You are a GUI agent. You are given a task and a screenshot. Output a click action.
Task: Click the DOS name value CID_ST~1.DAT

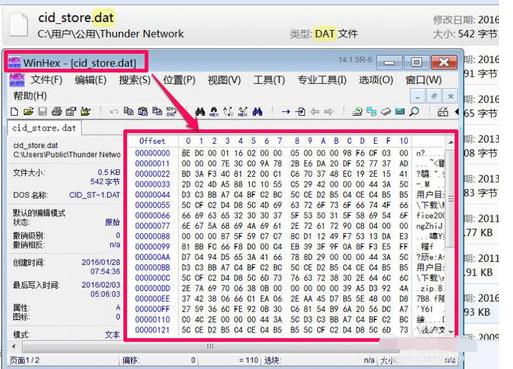tap(95, 195)
